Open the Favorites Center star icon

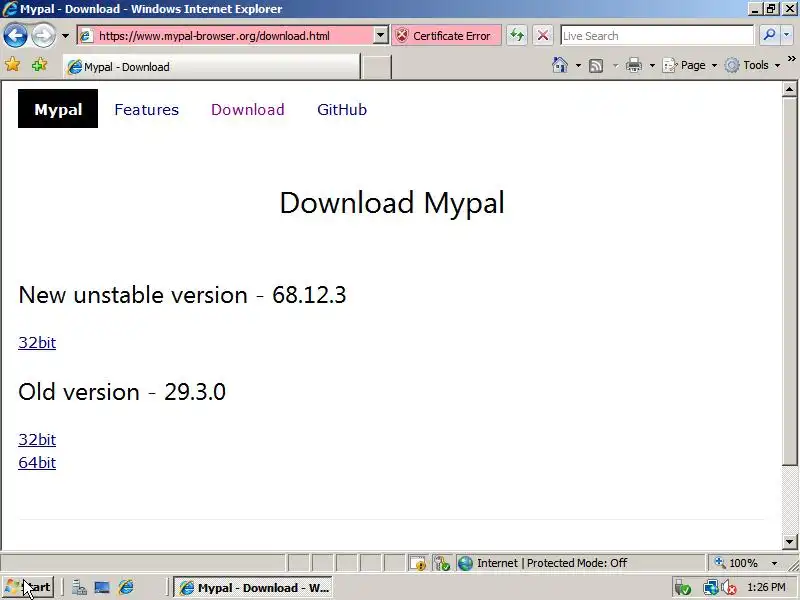(x=13, y=65)
